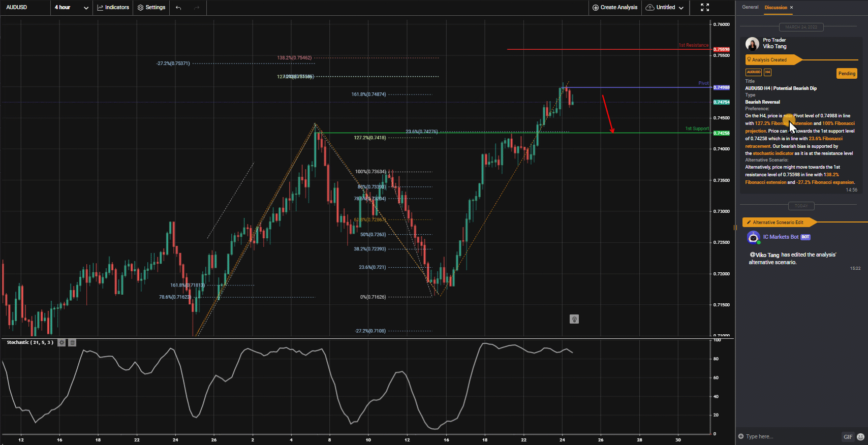Select the current price label 0.74754
Viewport: 868px width, 445px height.
point(722,102)
